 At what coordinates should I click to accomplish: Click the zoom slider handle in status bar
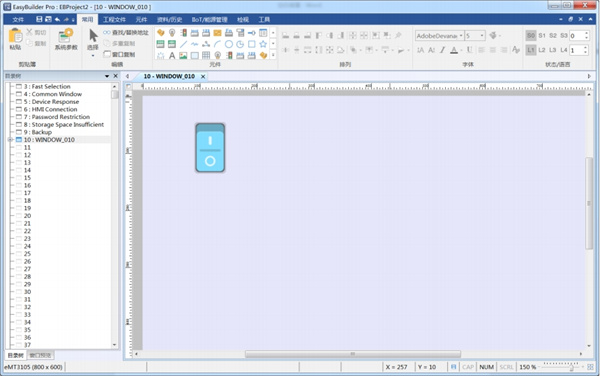point(571,367)
